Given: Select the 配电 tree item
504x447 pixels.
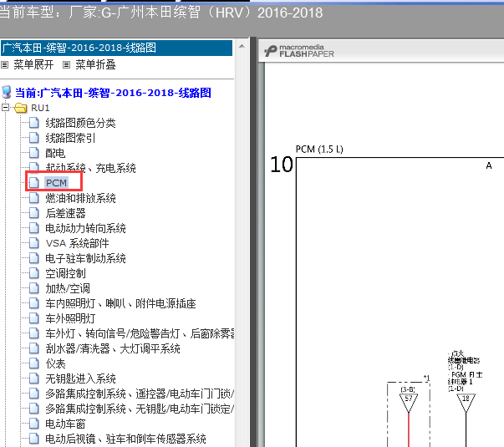Looking at the screenshot, I should click(55, 153).
